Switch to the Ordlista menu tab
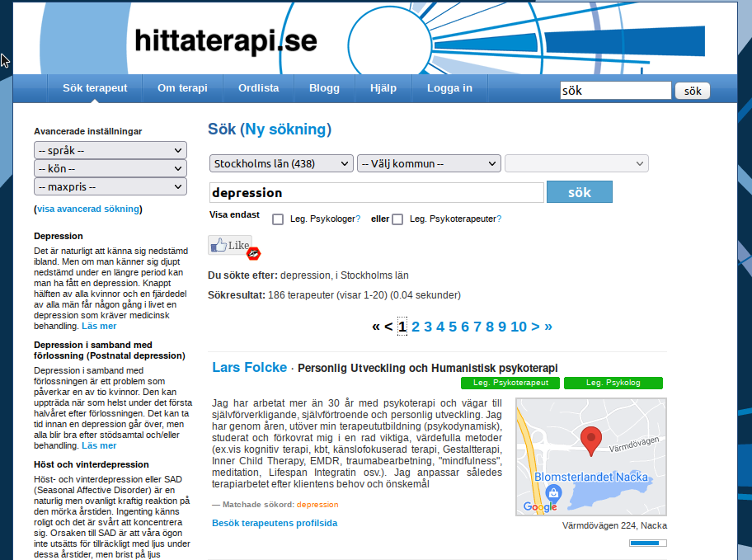The height and width of the screenshot is (560, 752). tap(259, 88)
